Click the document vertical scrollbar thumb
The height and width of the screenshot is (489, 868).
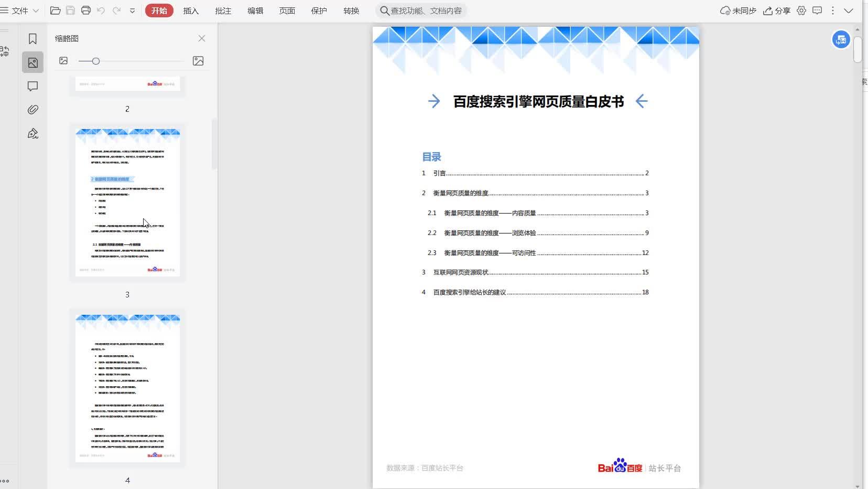coord(858,49)
